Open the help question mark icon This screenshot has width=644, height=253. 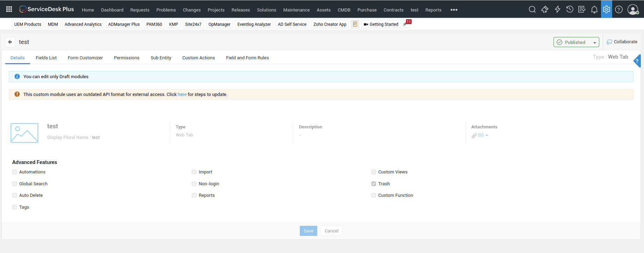click(x=619, y=9)
